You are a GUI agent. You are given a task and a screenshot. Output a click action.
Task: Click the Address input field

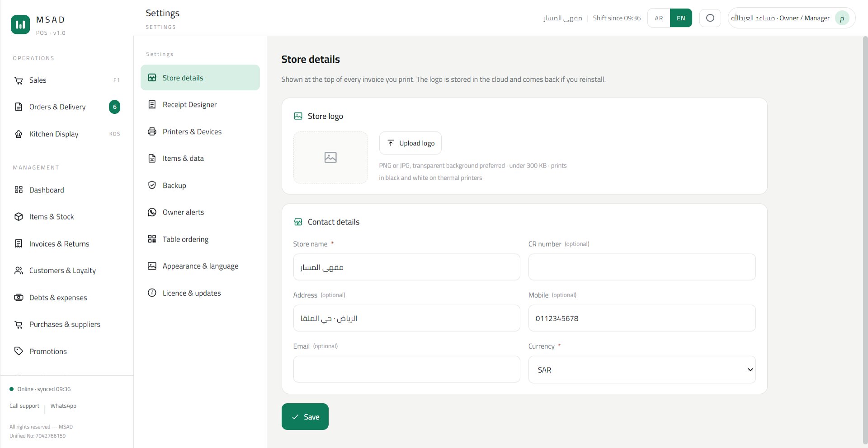(407, 318)
